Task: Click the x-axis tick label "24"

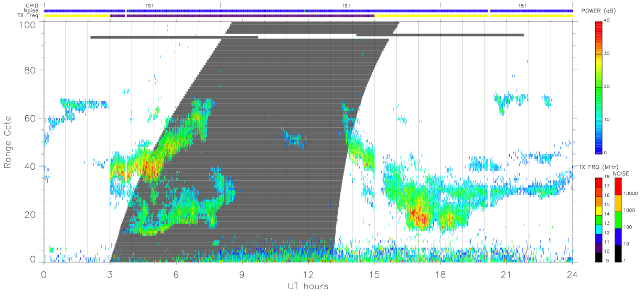Action: tap(572, 274)
